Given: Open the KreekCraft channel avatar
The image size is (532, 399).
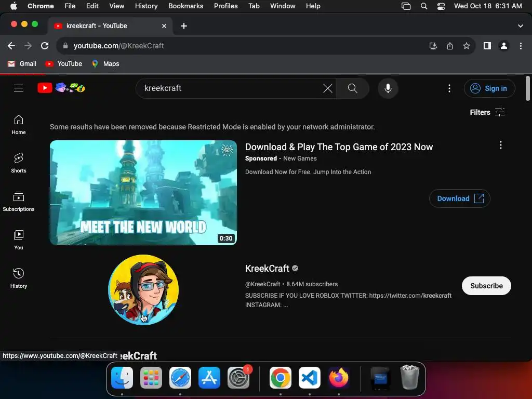Looking at the screenshot, I should 143,290.
